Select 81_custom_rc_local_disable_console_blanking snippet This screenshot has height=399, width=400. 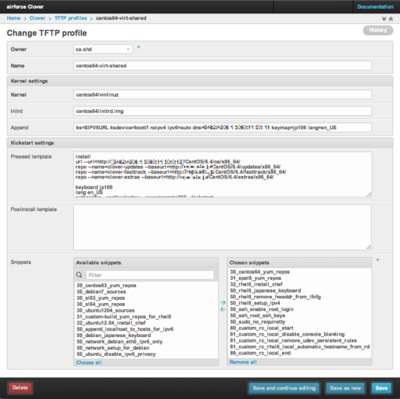point(287,334)
